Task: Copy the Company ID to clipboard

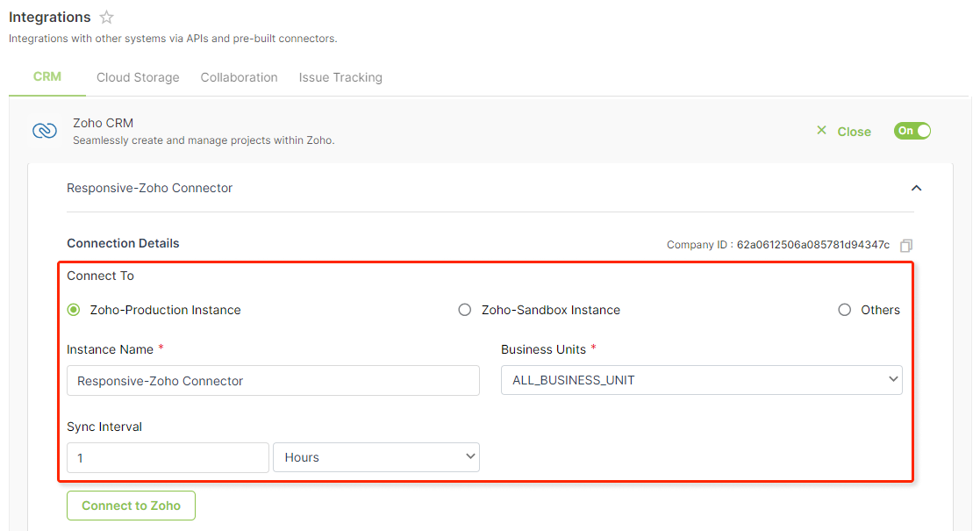Action: [x=906, y=245]
